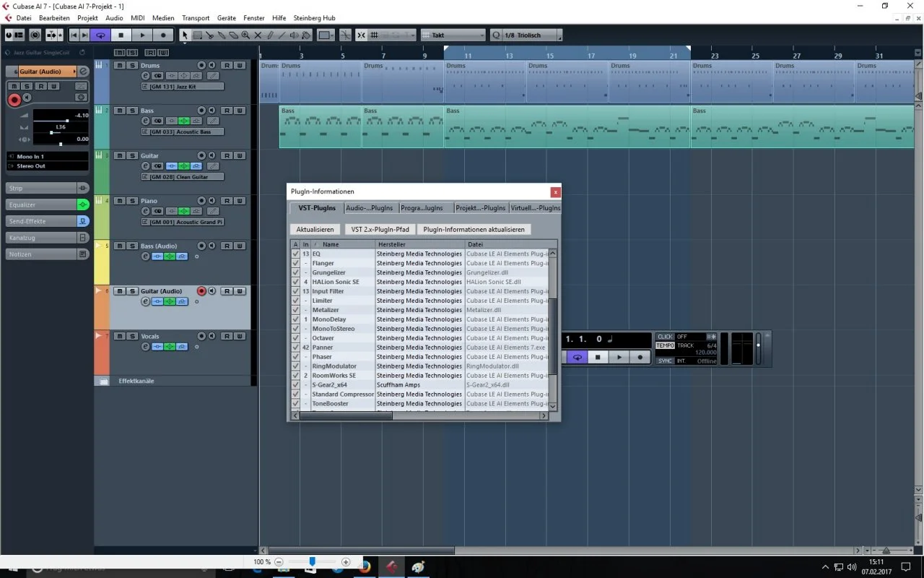Select the Scissors split tool
The width and height of the screenshot is (924, 578).
[209, 35]
